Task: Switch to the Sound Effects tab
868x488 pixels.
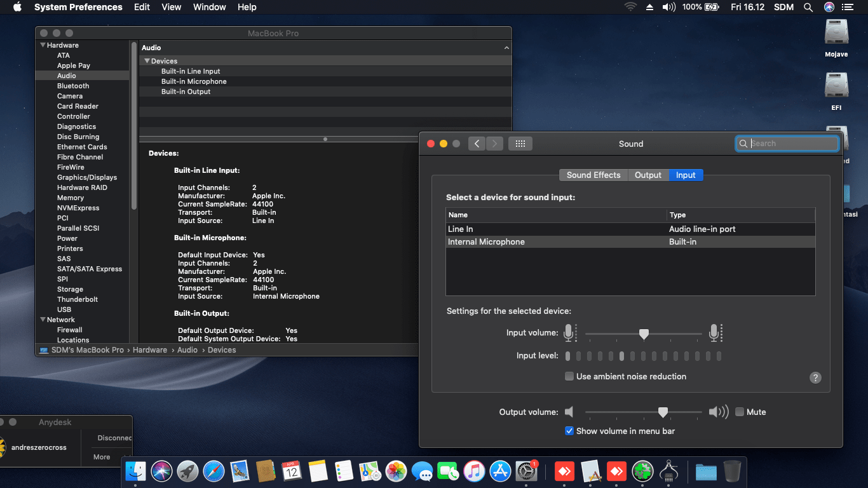Action: coord(593,175)
